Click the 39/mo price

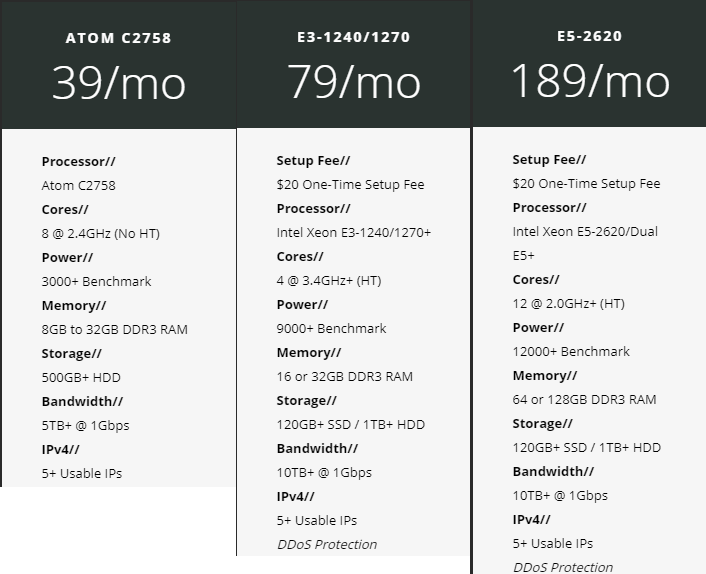118,82
